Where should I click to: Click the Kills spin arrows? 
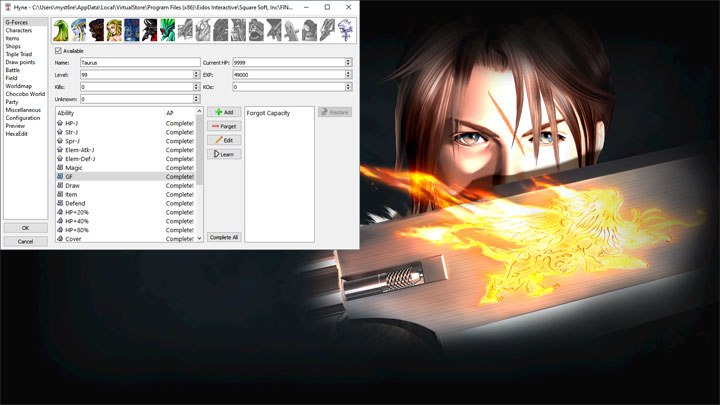point(197,86)
